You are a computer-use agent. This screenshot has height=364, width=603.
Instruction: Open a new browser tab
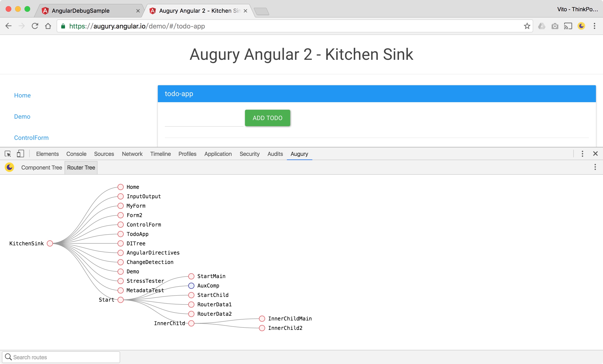coord(262,11)
